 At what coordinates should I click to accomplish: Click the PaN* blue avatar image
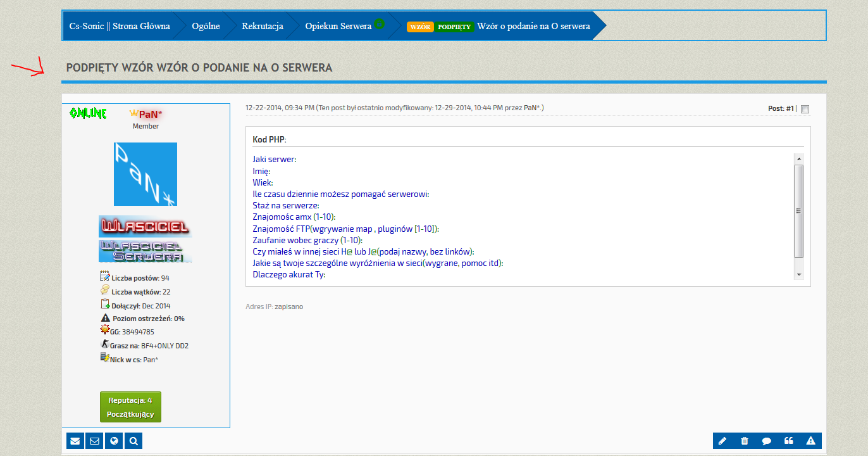pyautogui.click(x=146, y=174)
